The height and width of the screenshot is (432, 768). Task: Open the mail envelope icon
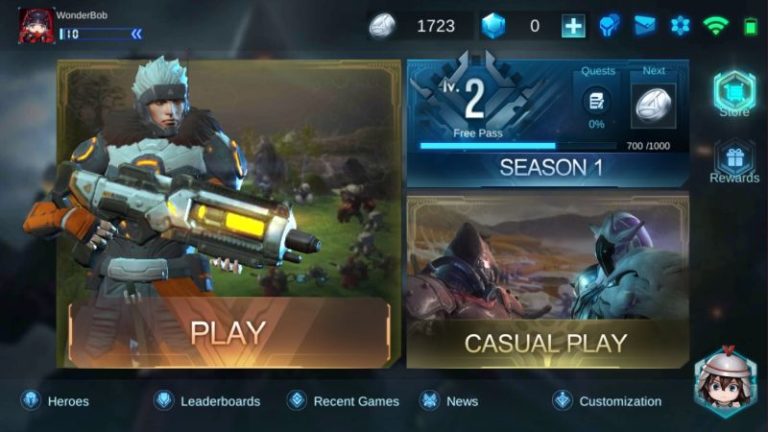[x=645, y=25]
